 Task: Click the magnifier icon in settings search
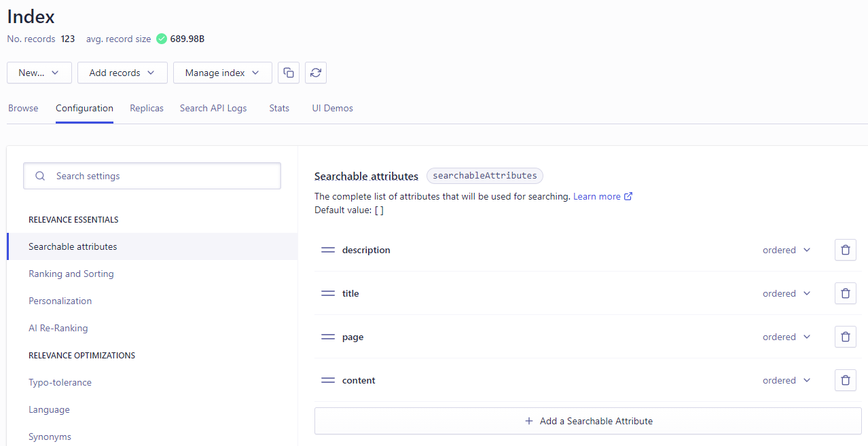click(x=39, y=176)
